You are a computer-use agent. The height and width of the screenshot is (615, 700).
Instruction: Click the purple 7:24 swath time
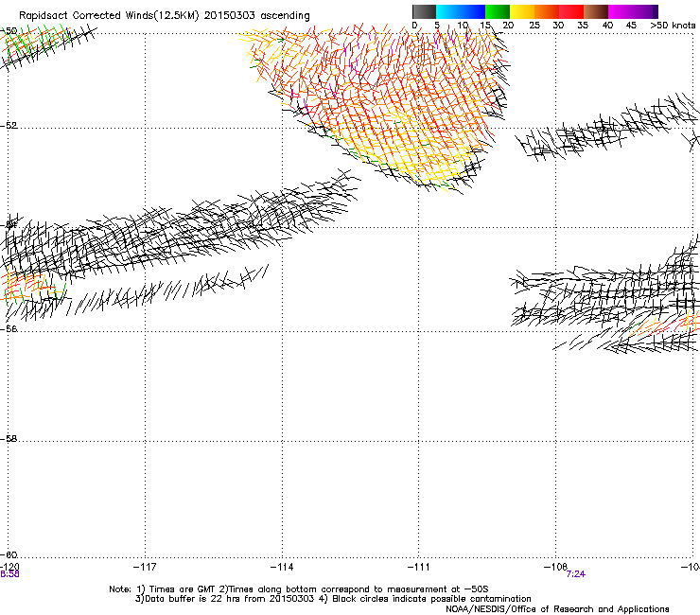[575, 574]
